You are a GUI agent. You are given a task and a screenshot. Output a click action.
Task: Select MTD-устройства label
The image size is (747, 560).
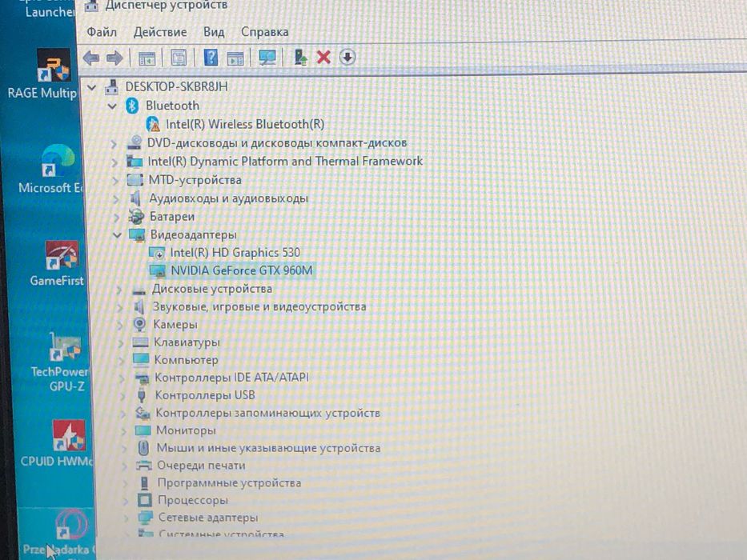(195, 180)
